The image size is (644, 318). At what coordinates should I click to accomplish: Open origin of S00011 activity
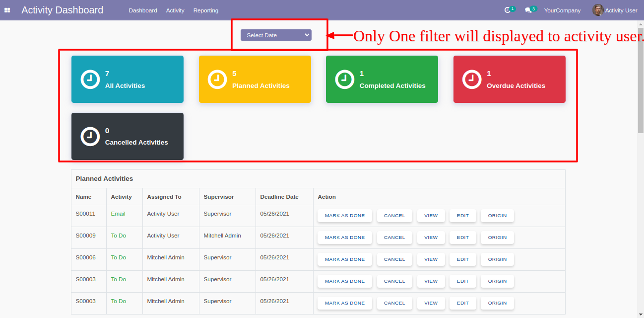pyautogui.click(x=497, y=216)
